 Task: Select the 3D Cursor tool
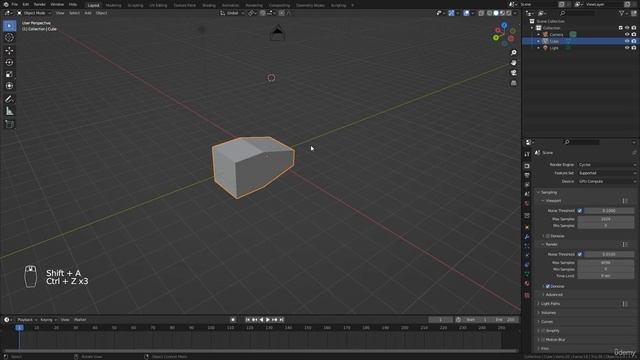(9, 38)
